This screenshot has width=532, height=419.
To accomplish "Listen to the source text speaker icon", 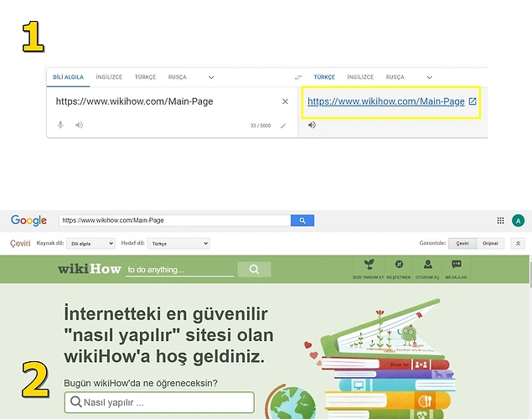I will [x=79, y=125].
